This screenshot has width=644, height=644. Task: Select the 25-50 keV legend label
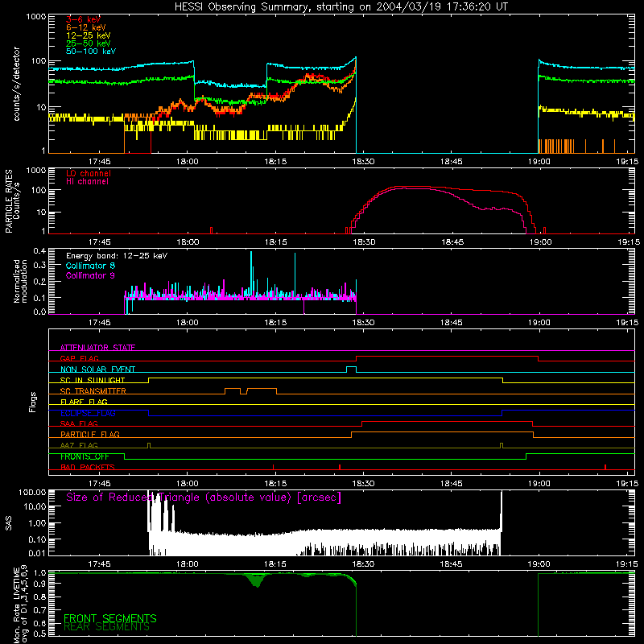pos(88,43)
